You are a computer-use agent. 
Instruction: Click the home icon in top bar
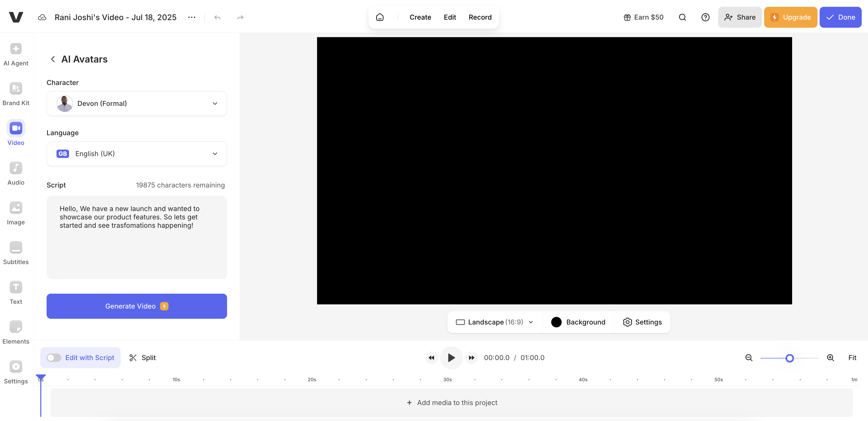(x=380, y=17)
